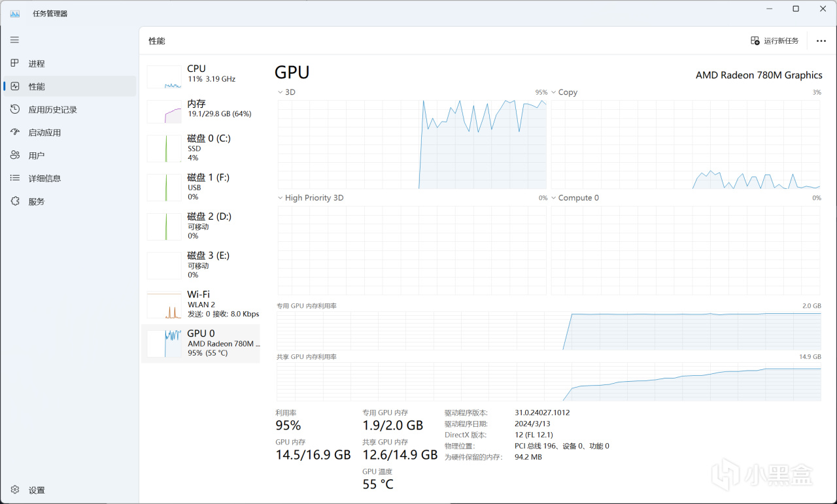
Task: Click the 94.2 MB reserved memory value
Action: (x=528, y=457)
